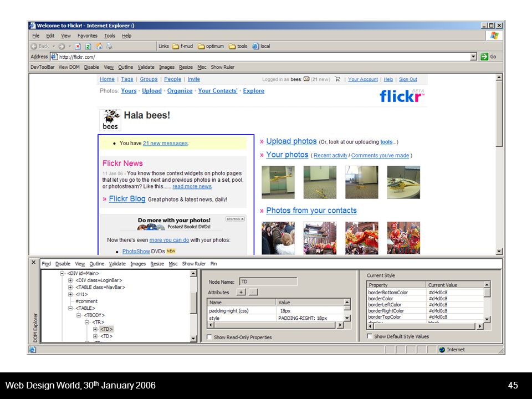Open the File menu
Viewport: 532px width, 399px height.
(x=36, y=35)
